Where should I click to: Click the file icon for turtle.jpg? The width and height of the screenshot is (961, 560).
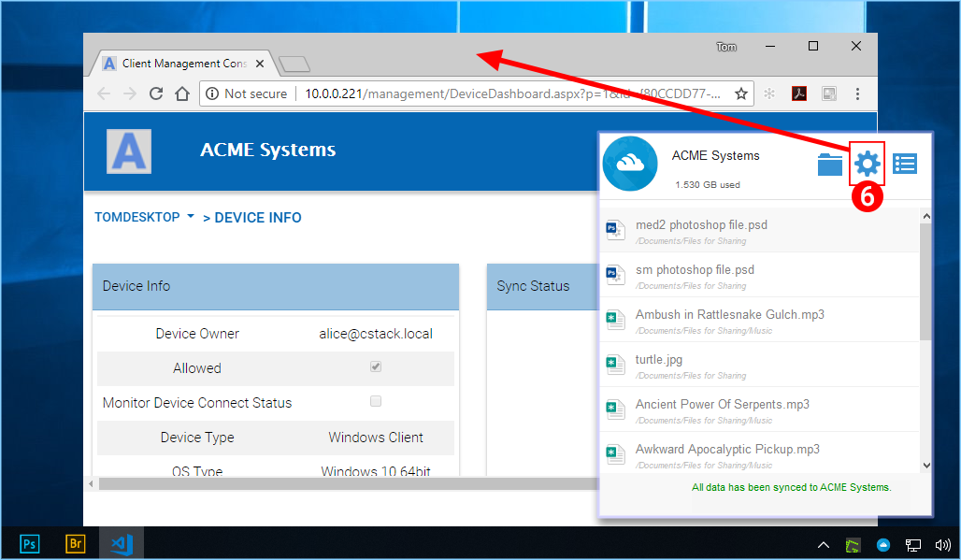tap(615, 366)
